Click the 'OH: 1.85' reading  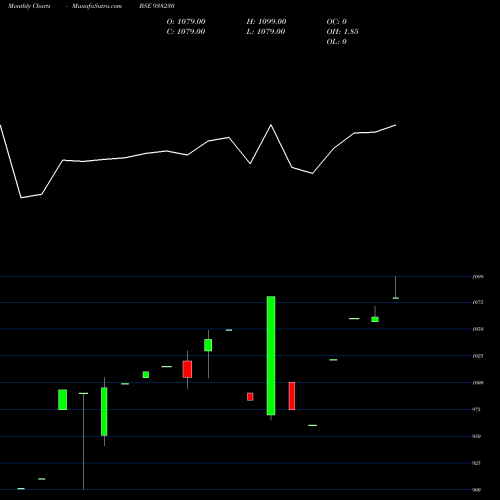tap(342, 32)
